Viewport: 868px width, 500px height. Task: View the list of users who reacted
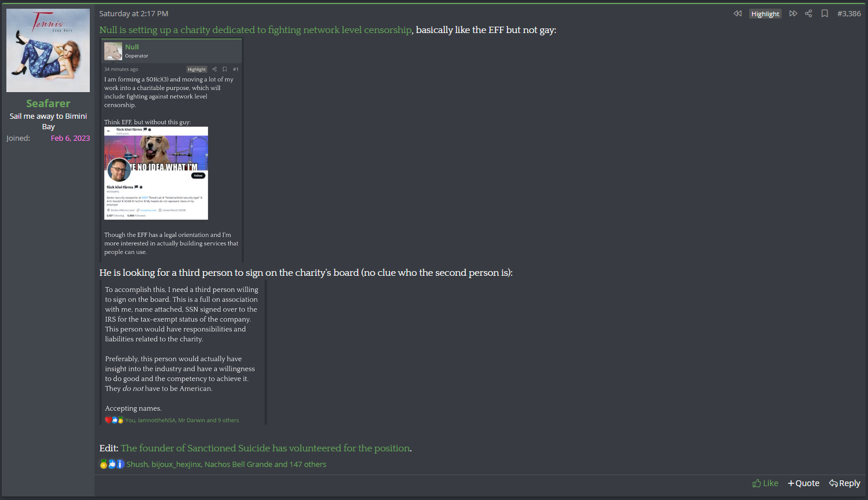[226, 464]
